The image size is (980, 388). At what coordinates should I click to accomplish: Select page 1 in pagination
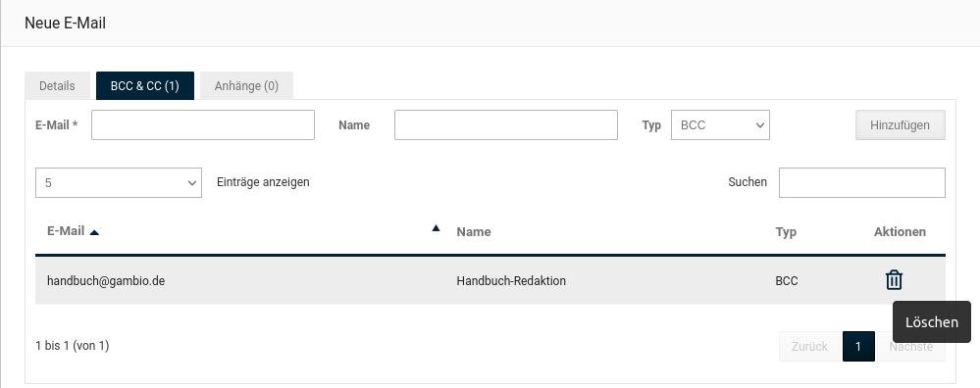(858, 346)
